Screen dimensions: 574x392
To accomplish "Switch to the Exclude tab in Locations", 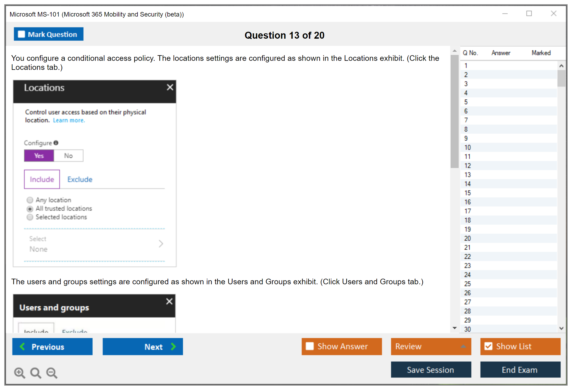I will (x=80, y=179).
